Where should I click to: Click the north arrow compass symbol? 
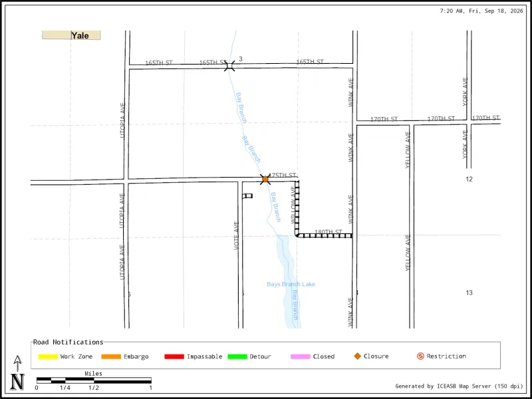[17, 373]
